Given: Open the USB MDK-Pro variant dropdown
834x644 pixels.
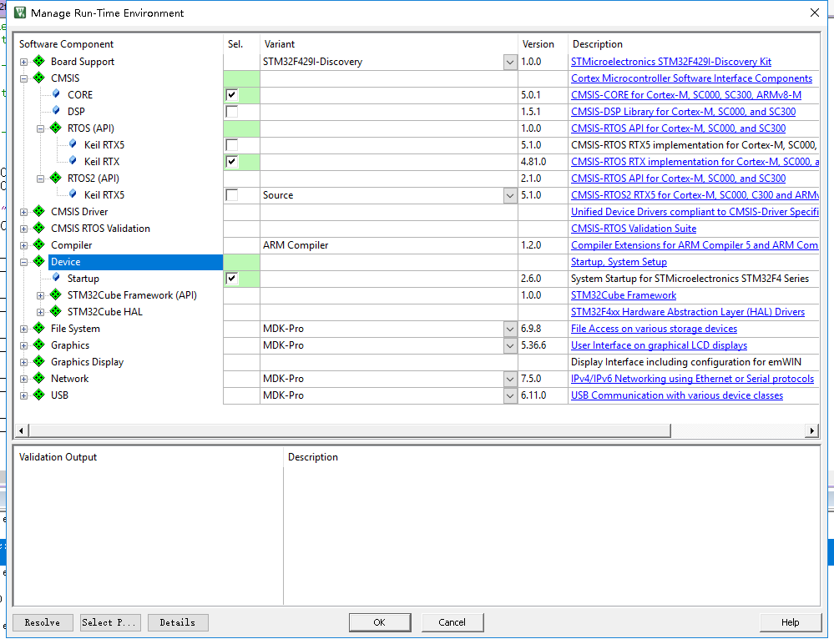Looking at the screenshot, I should [510, 395].
